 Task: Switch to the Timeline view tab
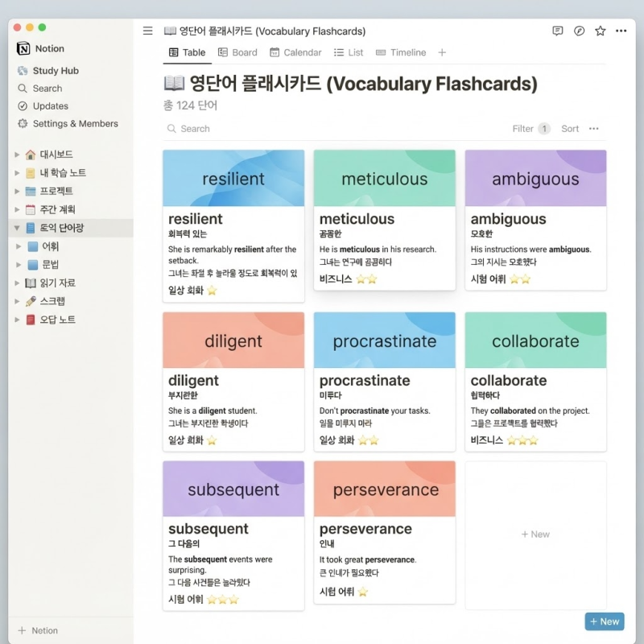point(401,52)
